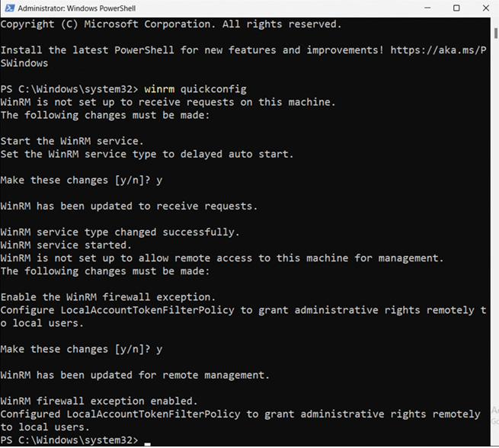Click 'WinRM service type changed successfully.' line

tap(120, 232)
